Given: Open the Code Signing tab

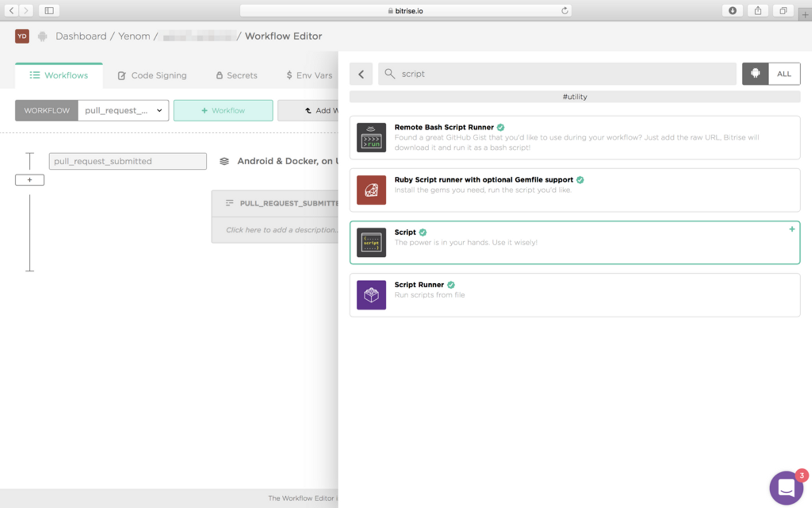Looking at the screenshot, I should pyautogui.click(x=152, y=76).
